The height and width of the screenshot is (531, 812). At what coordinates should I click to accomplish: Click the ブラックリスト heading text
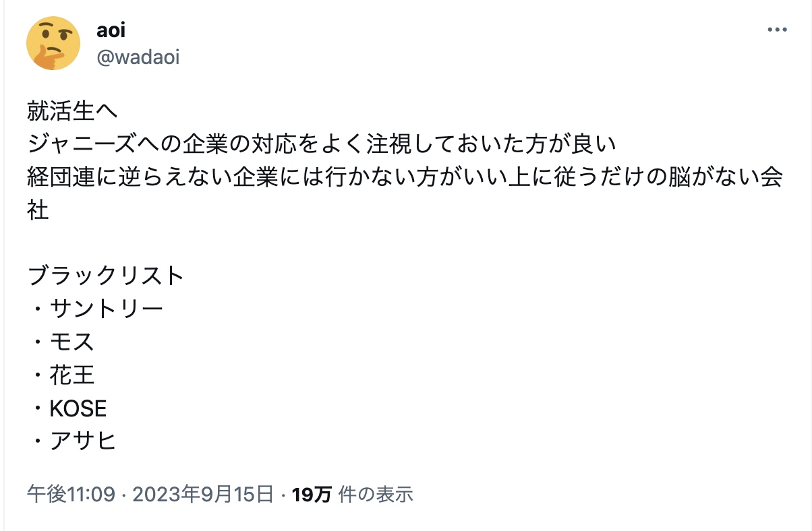point(106,276)
